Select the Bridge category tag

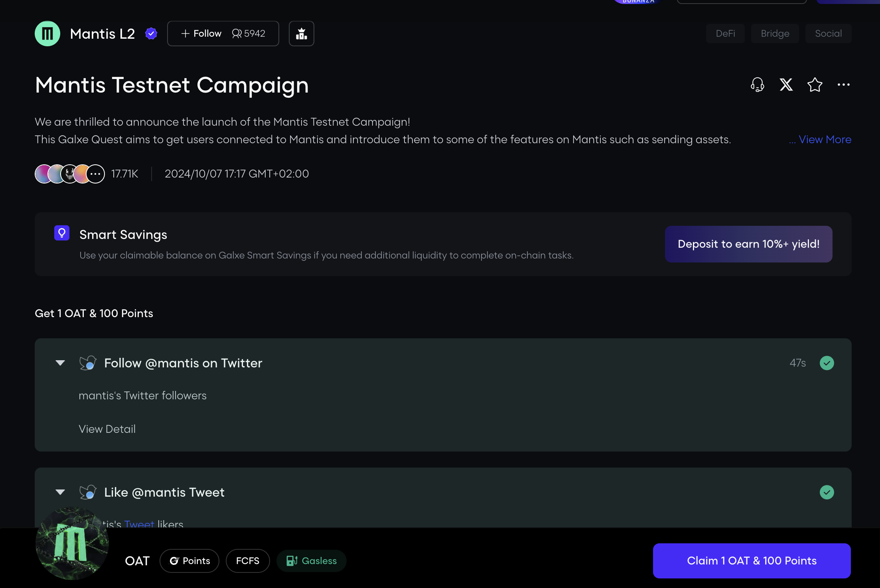tap(775, 34)
